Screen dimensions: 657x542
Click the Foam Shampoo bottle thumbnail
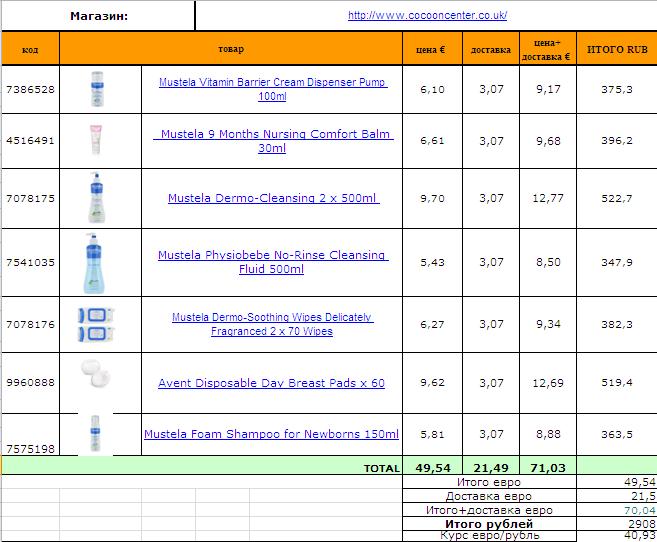pyautogui.click(x=97, y=435)
